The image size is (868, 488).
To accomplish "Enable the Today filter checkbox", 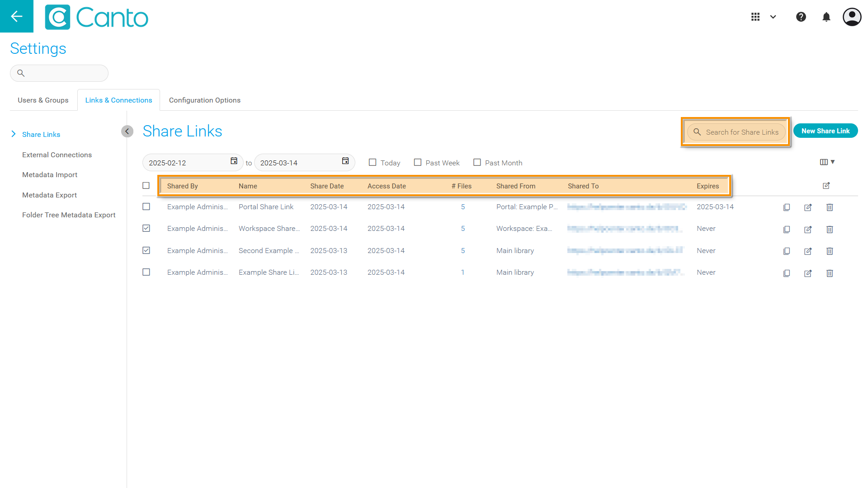I will point(373,162).
